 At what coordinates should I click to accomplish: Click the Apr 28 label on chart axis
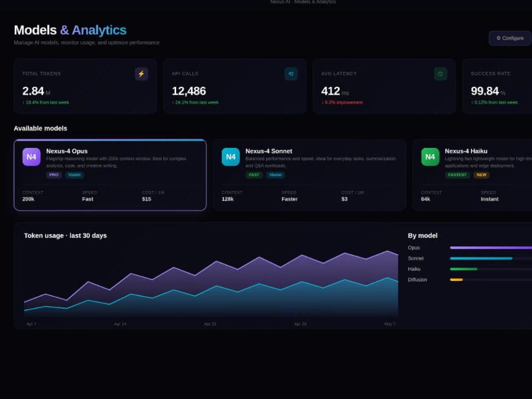[x=300, y=324]
